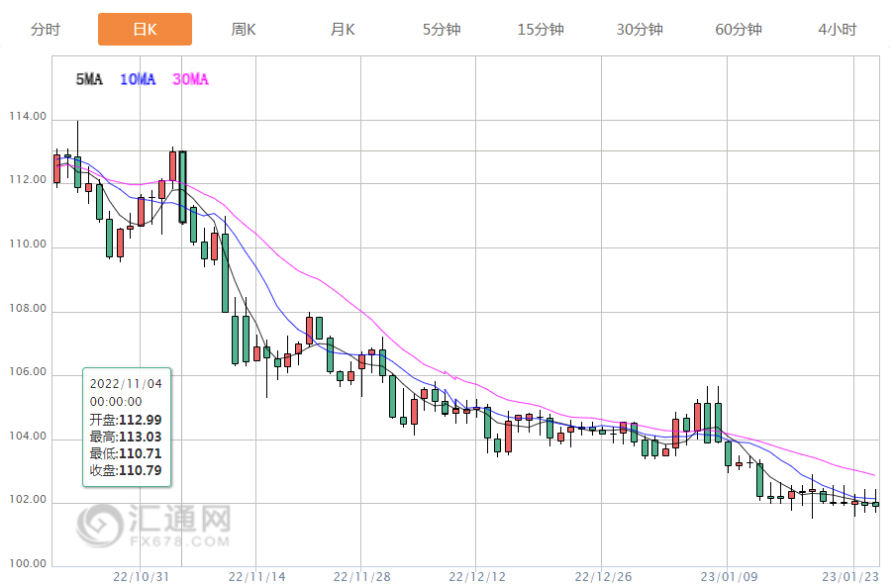Click the 汇通网 watermark logo icon

pos(100,524)
